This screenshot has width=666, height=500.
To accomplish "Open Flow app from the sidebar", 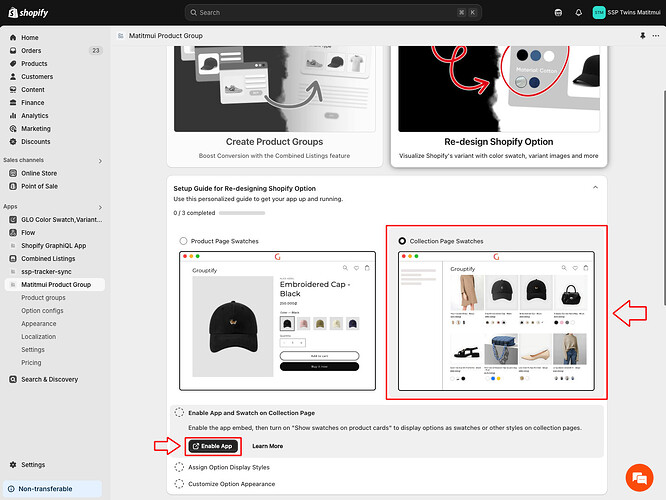I will click(x=28, y=232).
